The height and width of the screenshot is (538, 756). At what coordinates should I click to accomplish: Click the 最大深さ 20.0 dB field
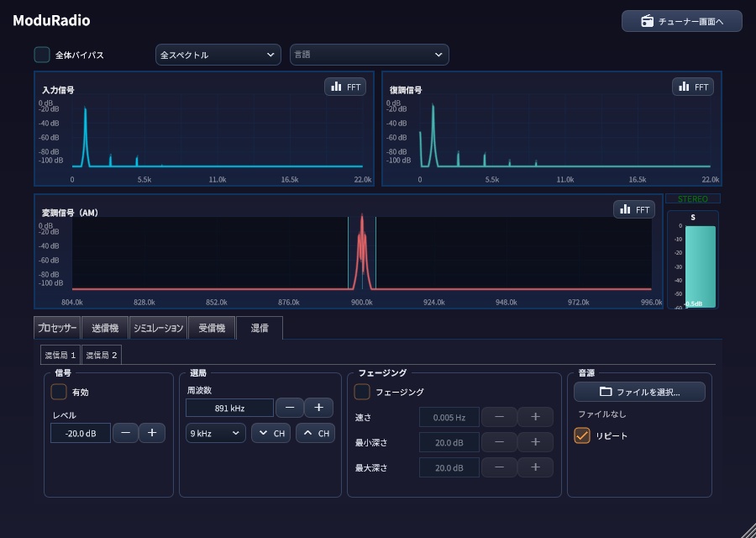(449, 467)
